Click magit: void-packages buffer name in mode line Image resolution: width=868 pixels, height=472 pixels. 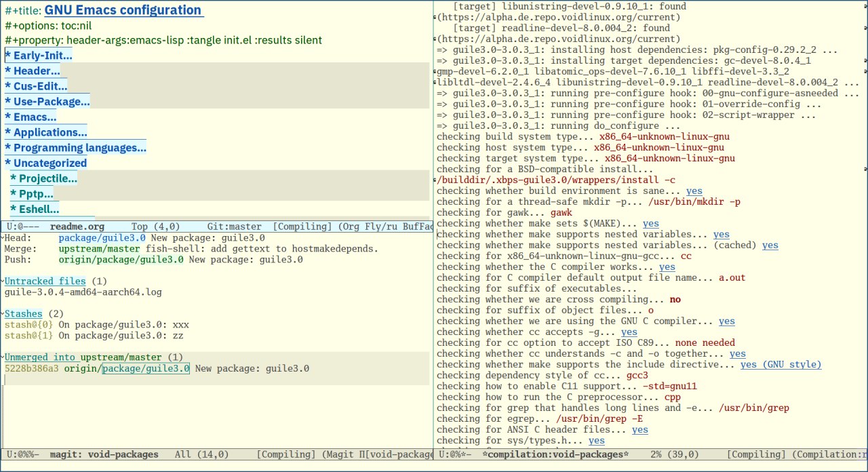pos(104,454)
